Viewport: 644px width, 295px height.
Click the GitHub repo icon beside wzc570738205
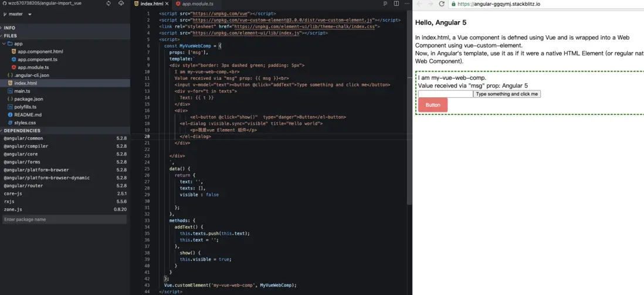point(4,4)
